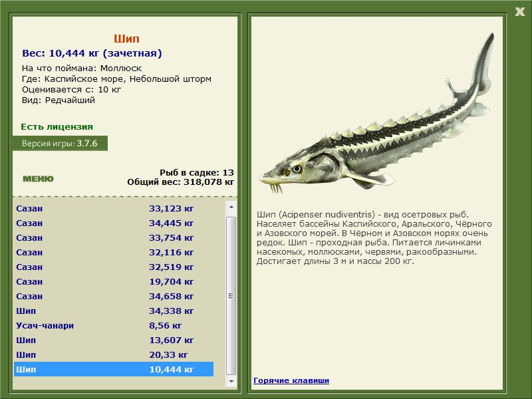The height and width of the screenshot is (399, 532).
Task: Select highlighted Шип 10,444 кг row
Action: [x=114, y=369]
